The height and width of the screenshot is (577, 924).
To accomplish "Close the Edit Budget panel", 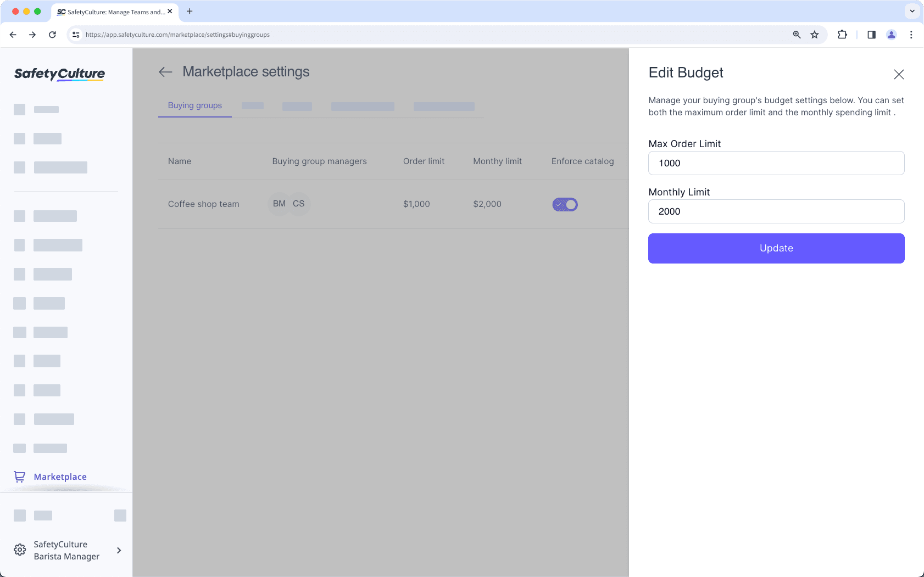I will (x=899, y=74).
